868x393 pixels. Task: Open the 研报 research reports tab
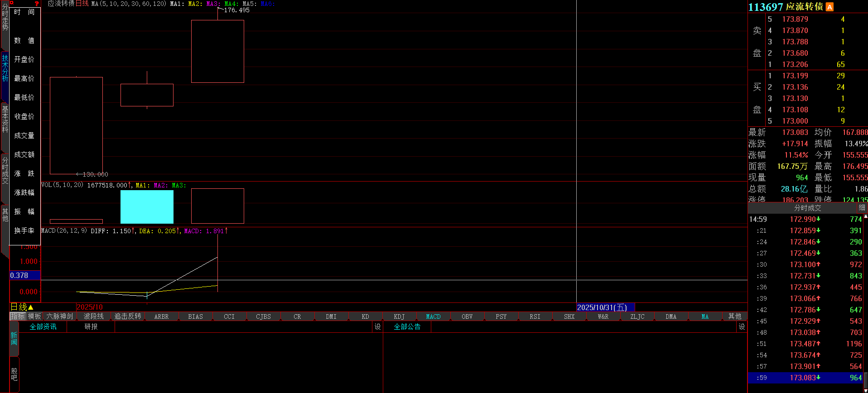[x=91, y=327]
